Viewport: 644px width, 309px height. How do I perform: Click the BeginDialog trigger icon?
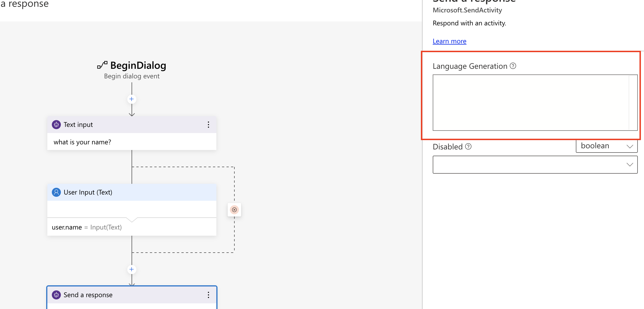[x=102, y=65]
